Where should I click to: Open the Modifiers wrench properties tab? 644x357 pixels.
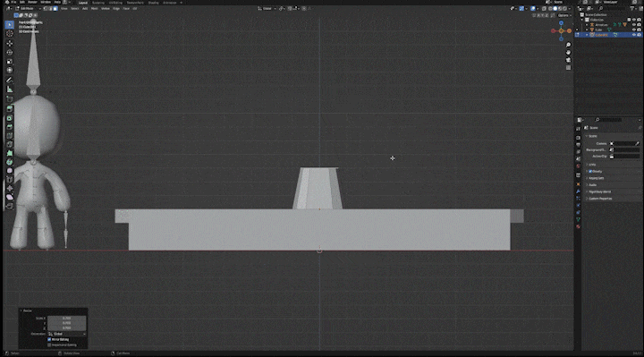point(579,191)
